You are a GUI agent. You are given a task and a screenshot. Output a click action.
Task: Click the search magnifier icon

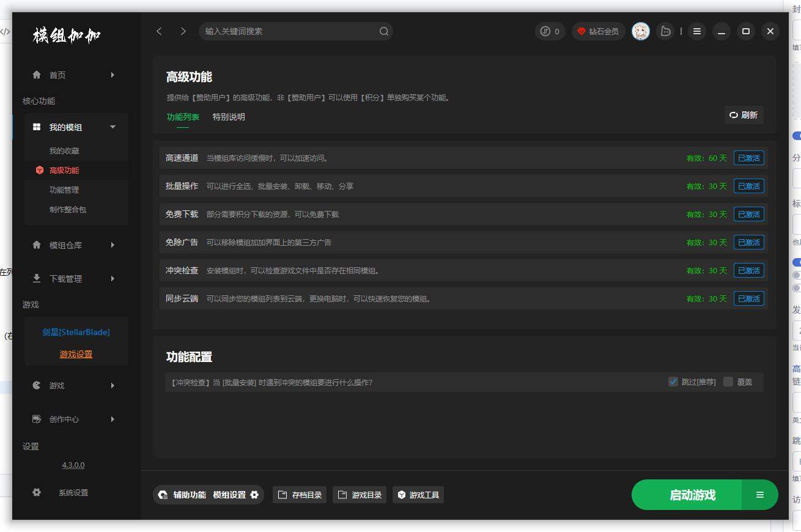[383, 31]
